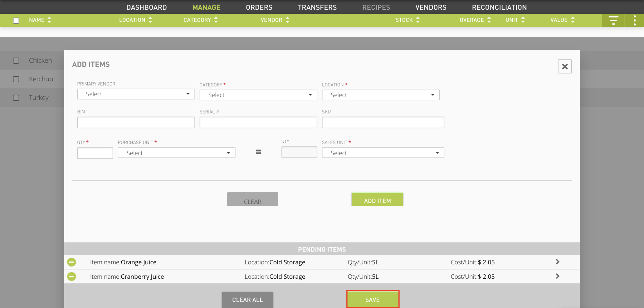The image size is (644, 308).
Task: Check the Chicken row checkbox
Action: click(x=16, y=60)
